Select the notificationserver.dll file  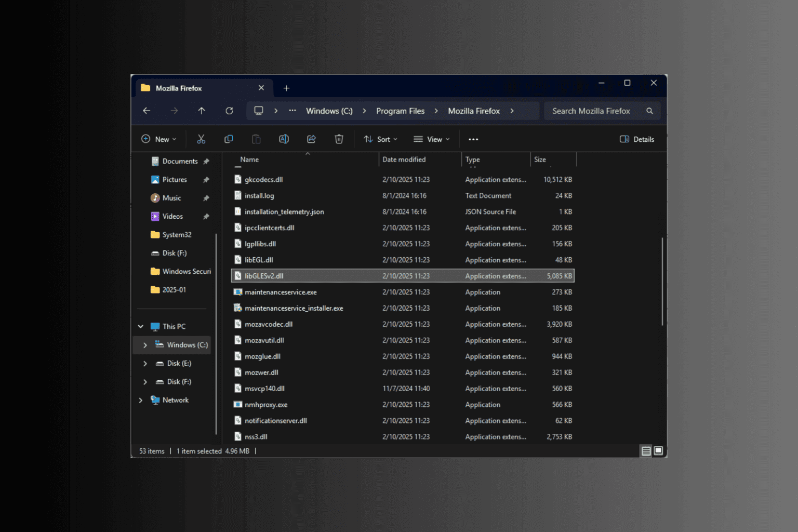pyautogui.click(x=403, y=421)
